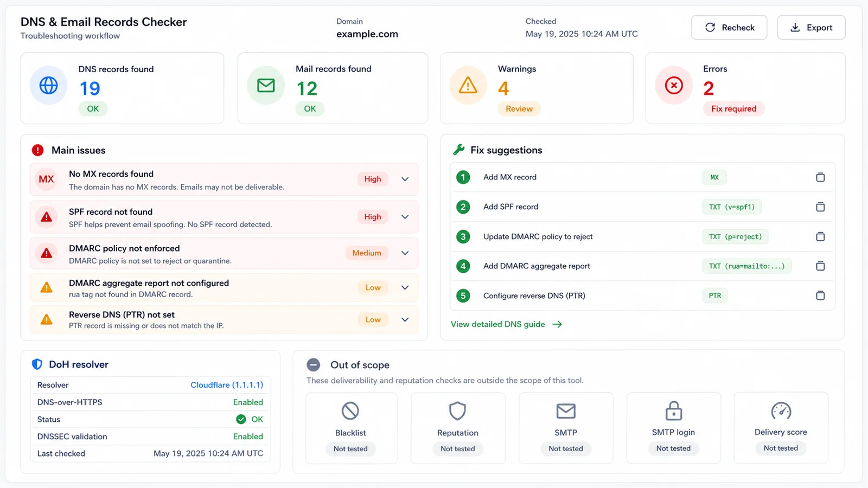This screenshot has height=488, width=868.
Task: Click the SPF record red warning icon
Action: [47, 217]
